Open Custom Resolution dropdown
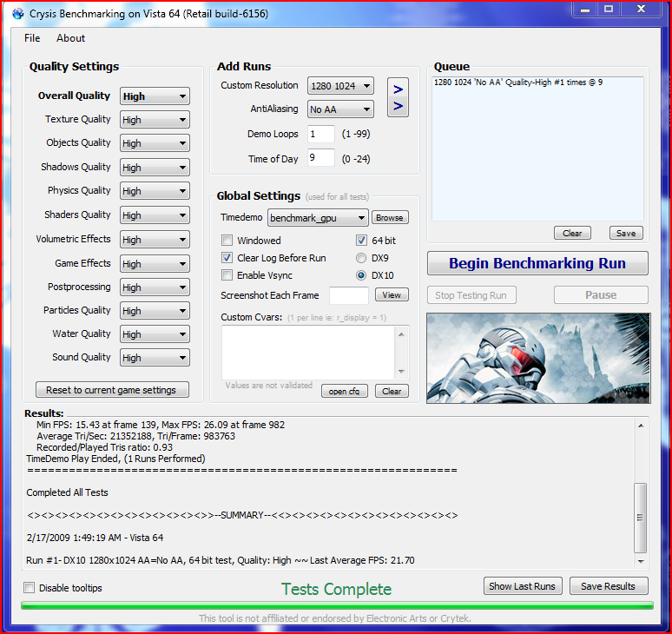672x634 pixels. coord(340,86)
